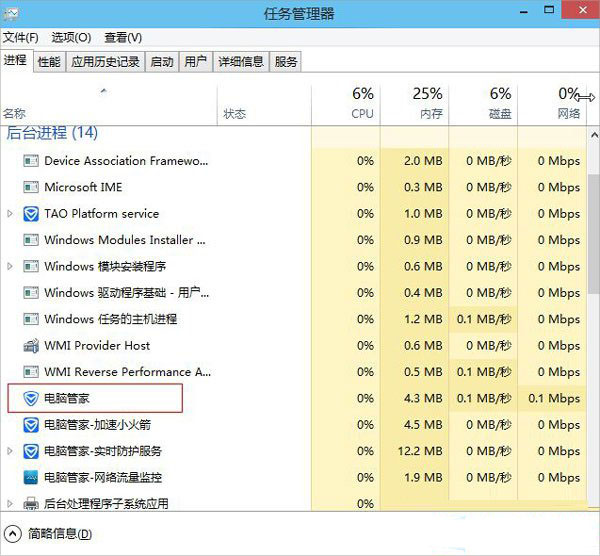Click the Task Manager title bar icon
The height and width of the screenshot is (556, 600).
point(11,14)
